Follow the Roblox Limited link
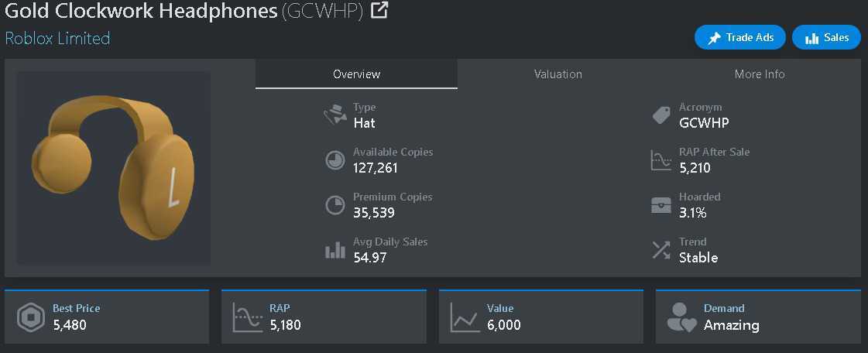The image size is (868, 353). pyautogui.click(x=57, y=38)
